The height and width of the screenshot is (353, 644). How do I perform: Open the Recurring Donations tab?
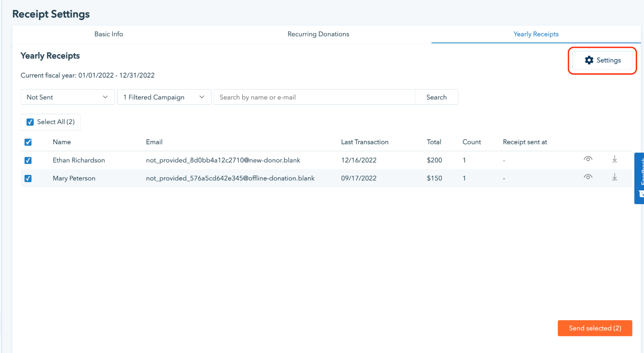(x=318, y=34)
